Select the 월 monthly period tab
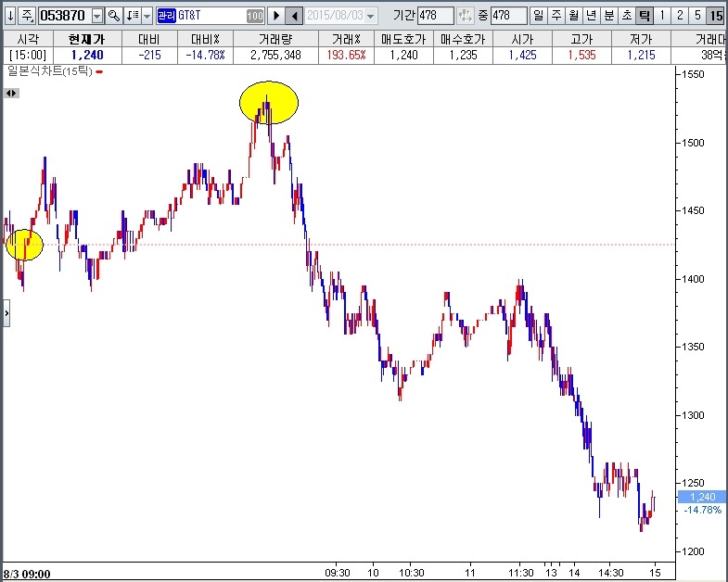 pos(573,16)
